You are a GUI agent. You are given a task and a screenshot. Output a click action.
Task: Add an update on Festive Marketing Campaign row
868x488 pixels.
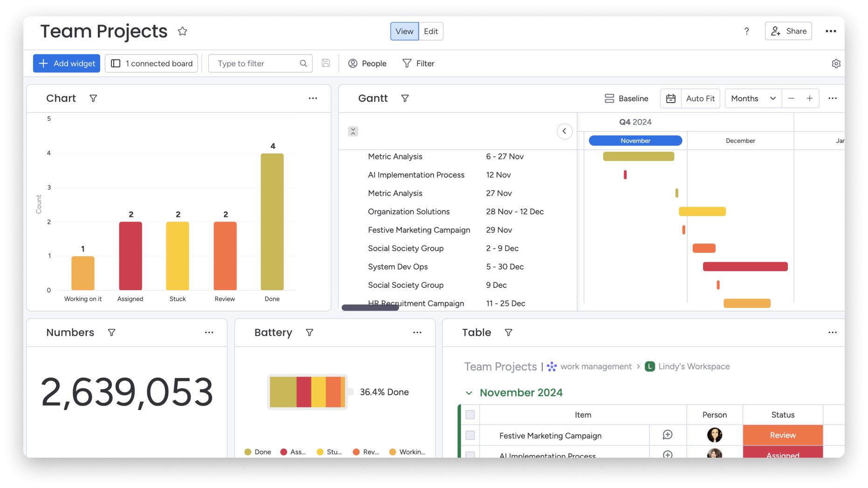point(668,435)
